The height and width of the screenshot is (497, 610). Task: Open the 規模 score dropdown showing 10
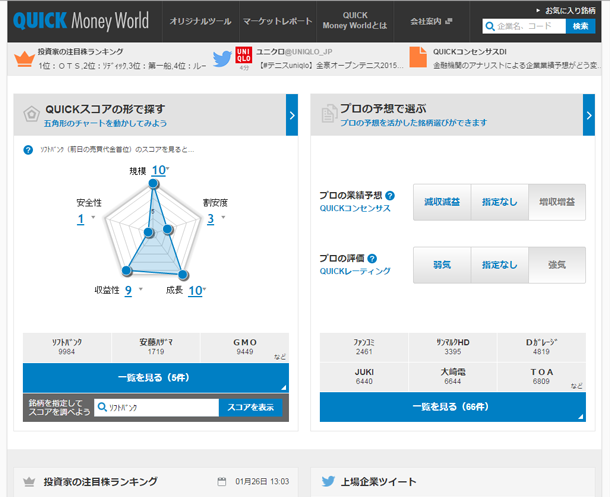pyautogui.click(x=160, y=170)
